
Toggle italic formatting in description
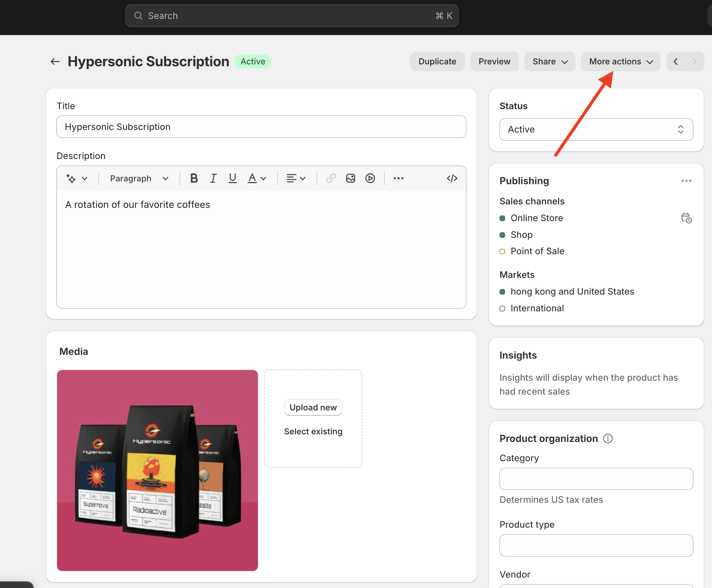pyautogui.click(x=213, y=178)
